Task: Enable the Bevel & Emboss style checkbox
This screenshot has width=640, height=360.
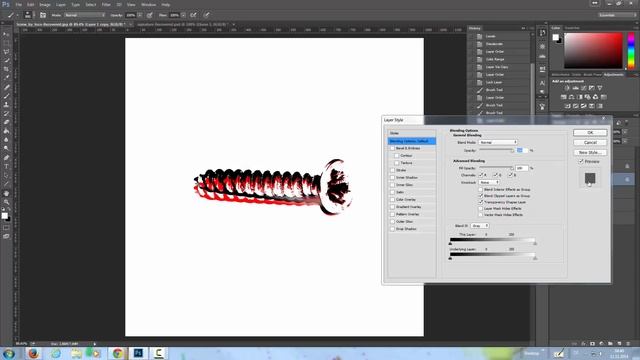Action: pyautogui.click(x=393, y=148)
